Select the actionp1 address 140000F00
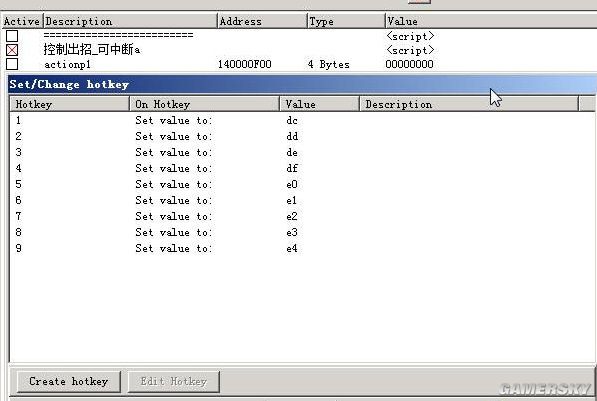The height and width of the screenshot is (401, 597). click(244, 64)
